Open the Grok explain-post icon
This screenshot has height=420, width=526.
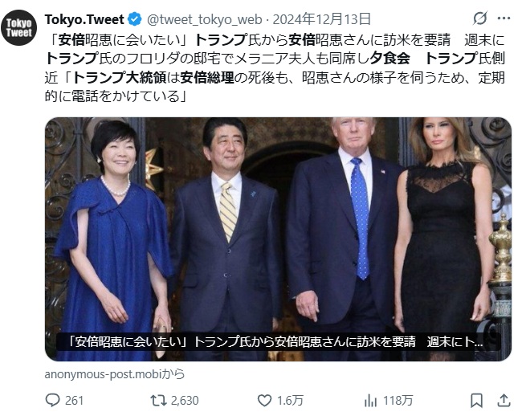(480, 18)
